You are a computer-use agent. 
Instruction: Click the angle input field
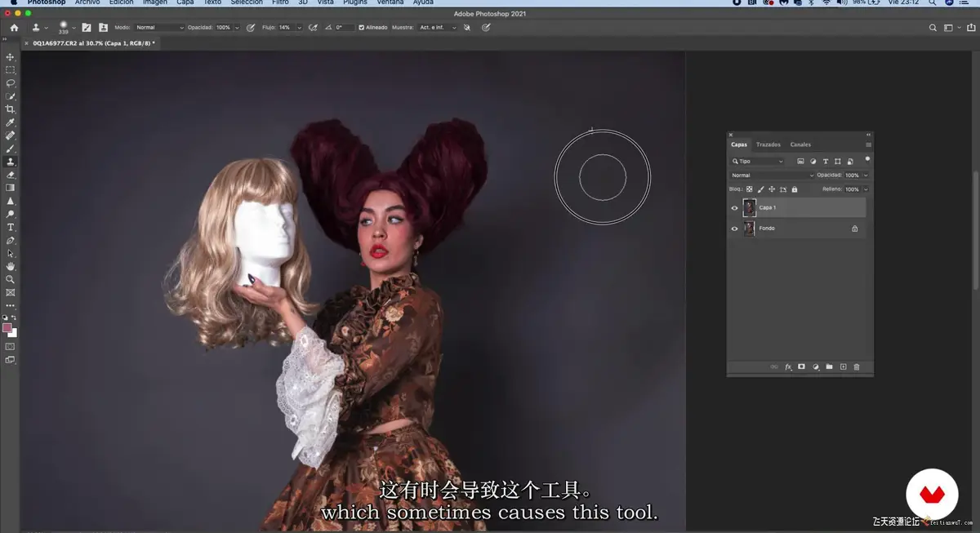point(345,28)
